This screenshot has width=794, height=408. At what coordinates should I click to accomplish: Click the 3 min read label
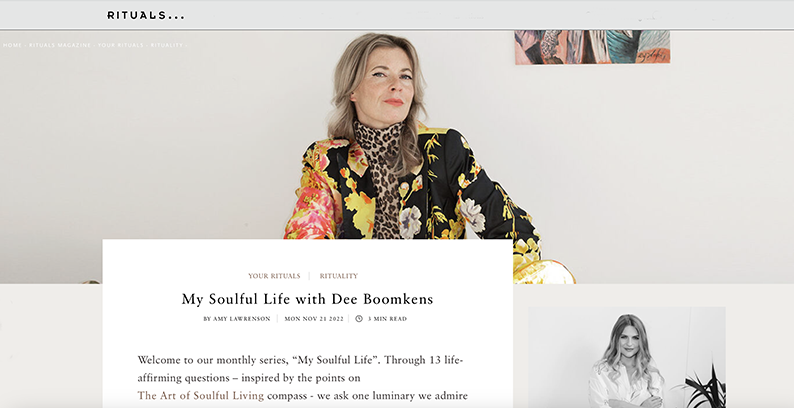coord(387,319)
